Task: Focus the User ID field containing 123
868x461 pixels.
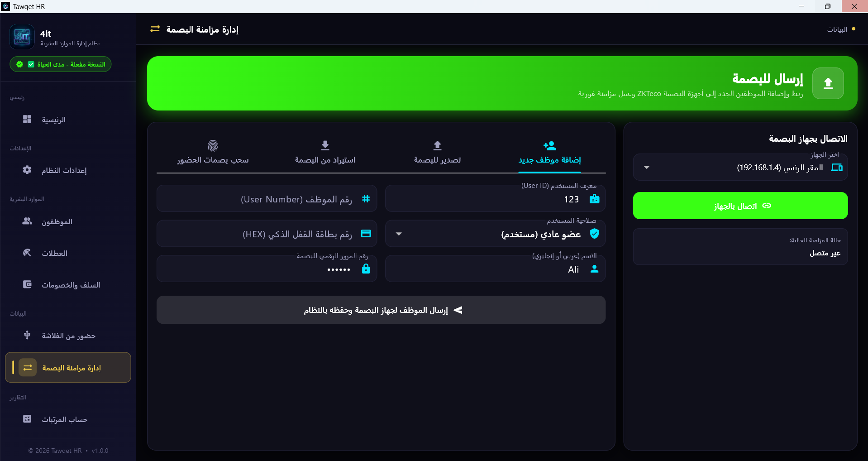Action: pos(495,199)
